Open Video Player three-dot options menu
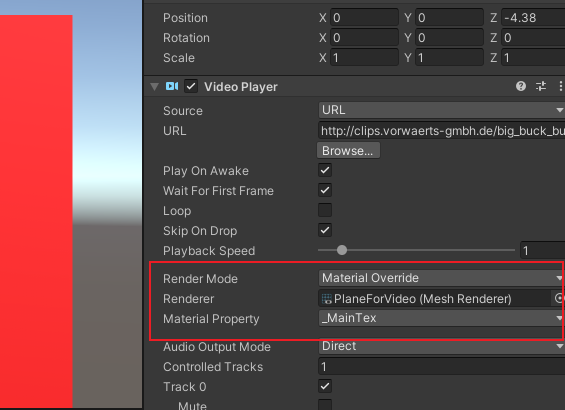 pos(560,86)
